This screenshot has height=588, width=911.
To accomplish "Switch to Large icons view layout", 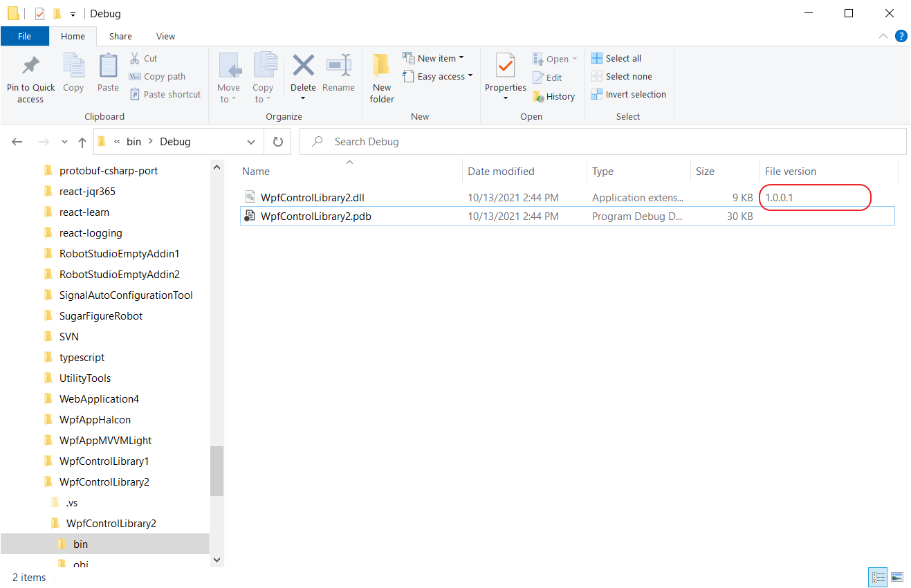I will [897, 577].
